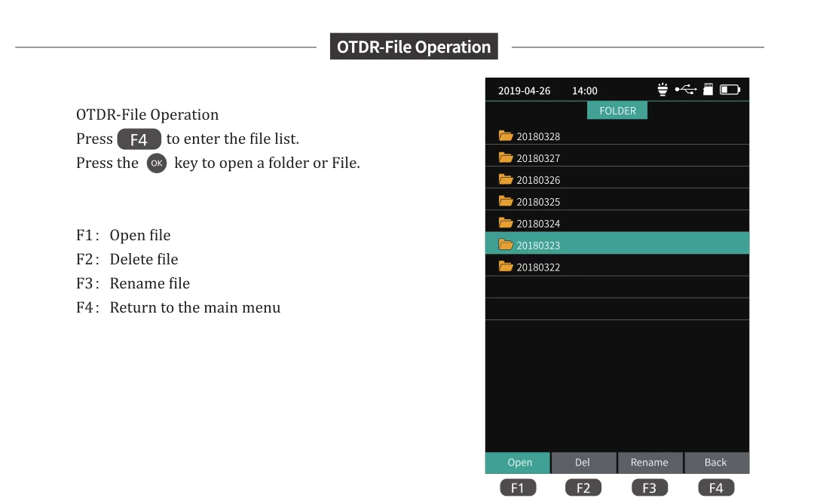Click the F4 key badge in the instruction text
The width and height of the screenshot is (814, 504).
(139, 139)
